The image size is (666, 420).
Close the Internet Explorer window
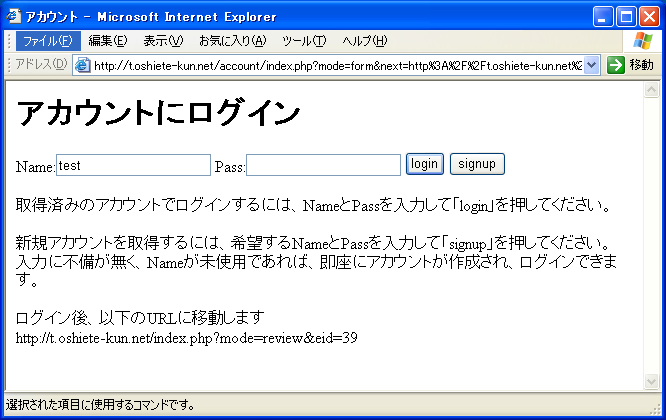click(x=649, y=17)
